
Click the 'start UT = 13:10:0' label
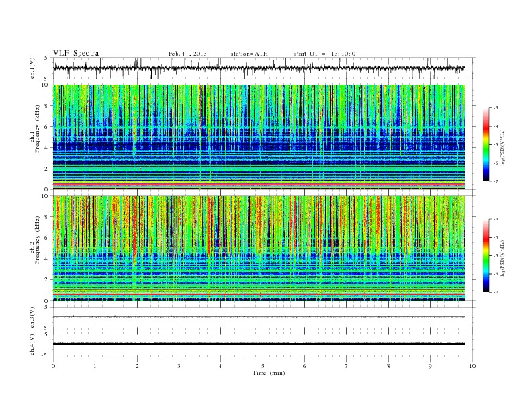324,54
